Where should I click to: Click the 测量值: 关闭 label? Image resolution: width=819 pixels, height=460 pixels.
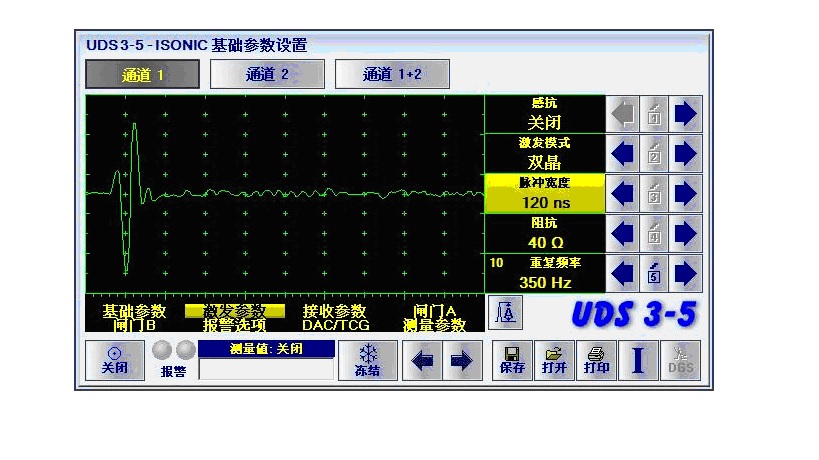266,349
